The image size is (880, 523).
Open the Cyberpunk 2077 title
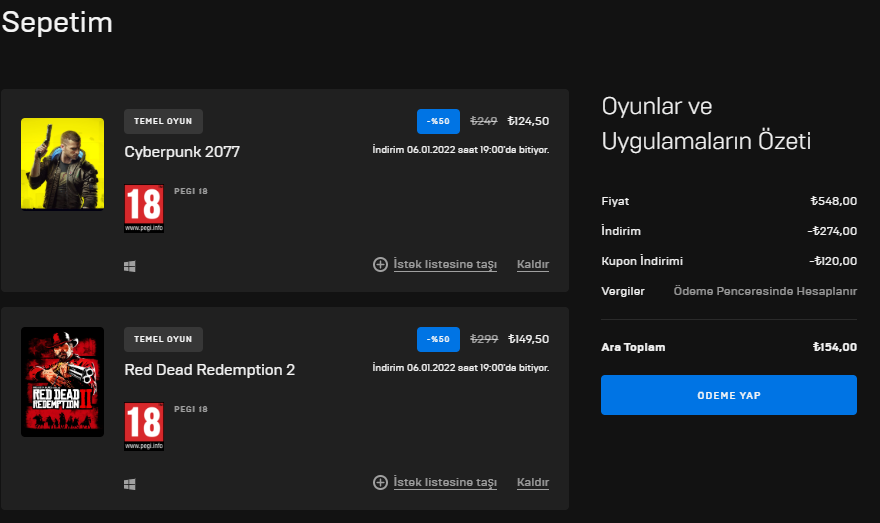click(182, 152)
